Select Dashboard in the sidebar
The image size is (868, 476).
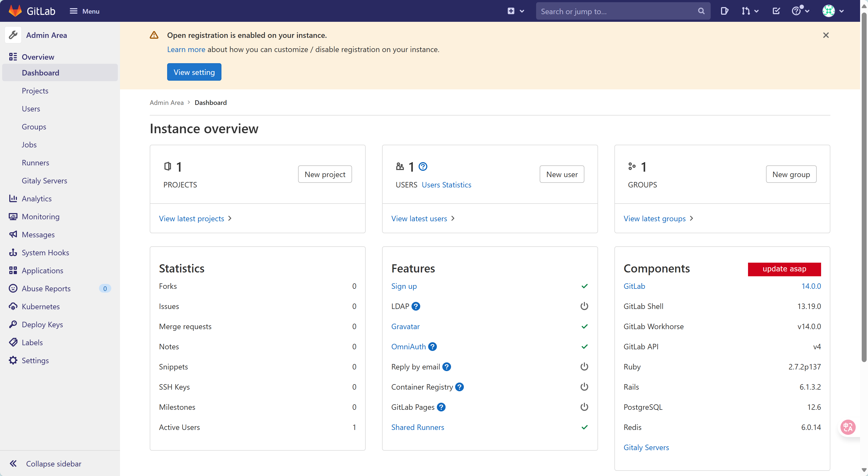(x=60, y=73)
